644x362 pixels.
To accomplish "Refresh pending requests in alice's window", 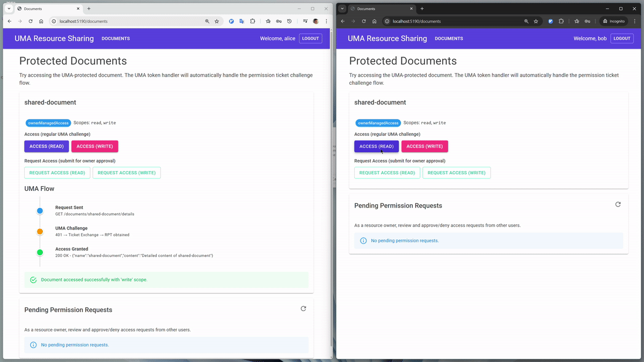I will 303,309.
